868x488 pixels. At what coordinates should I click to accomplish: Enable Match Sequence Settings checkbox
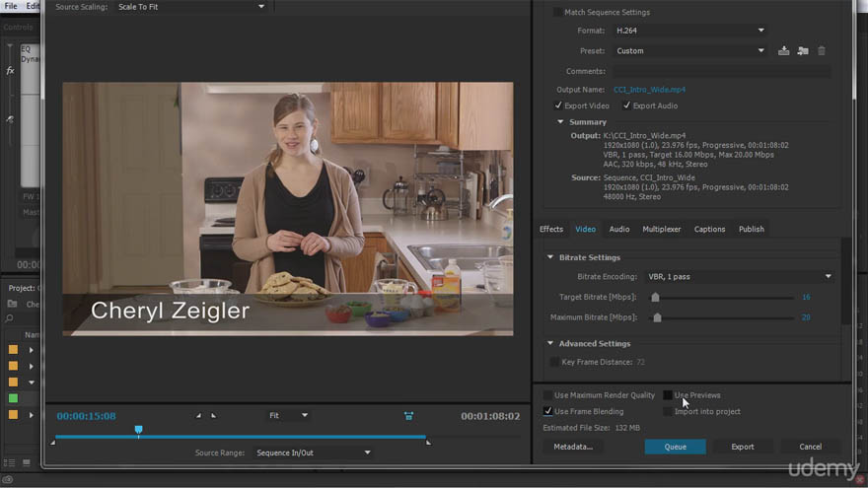click(557, 12)
